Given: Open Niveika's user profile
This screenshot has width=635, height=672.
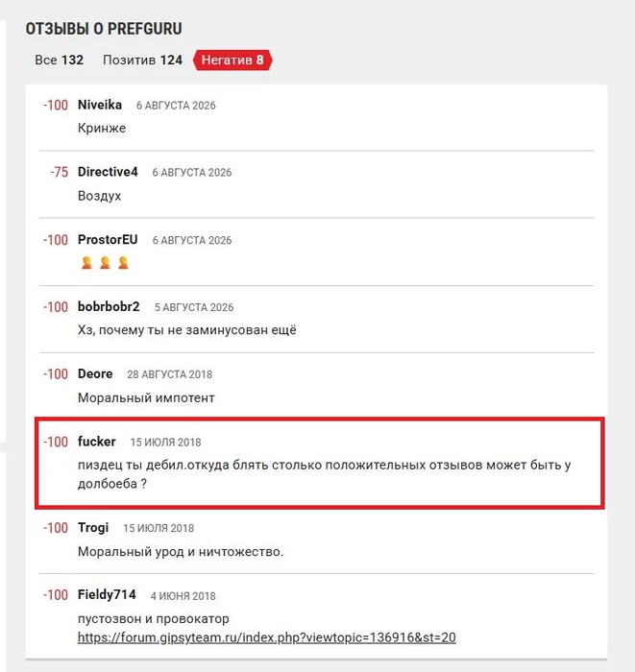Looking at the screenshot, I should tap(100, 105).
